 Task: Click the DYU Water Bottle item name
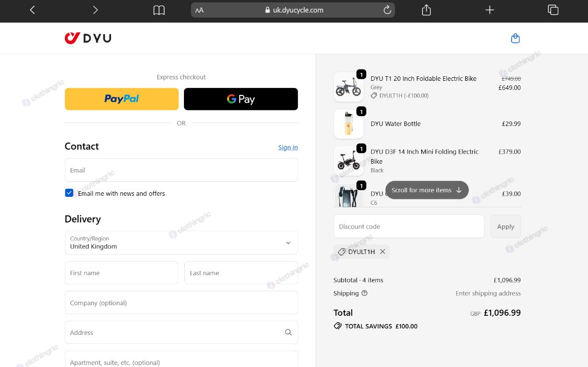pyautogui.click(x=396, y=124)
